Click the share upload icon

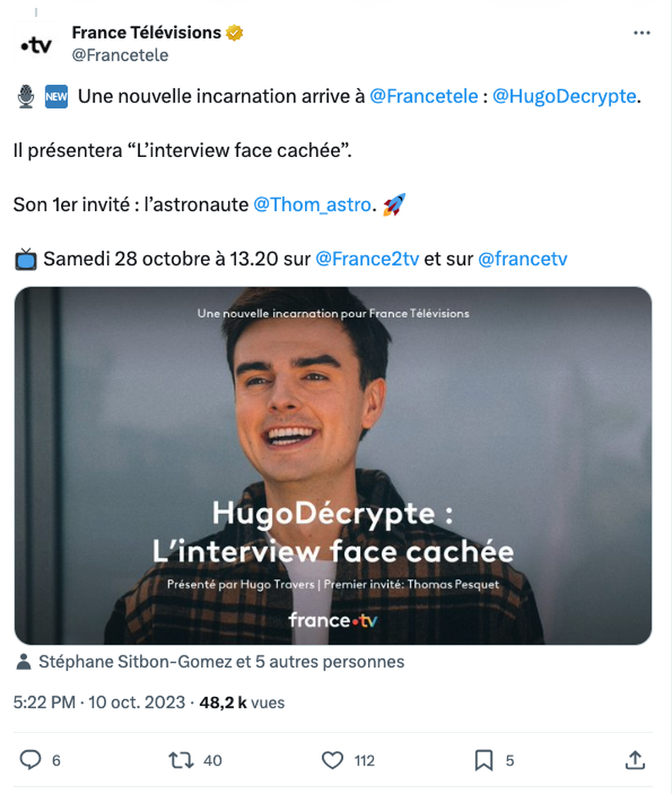(x=634, y=760)
